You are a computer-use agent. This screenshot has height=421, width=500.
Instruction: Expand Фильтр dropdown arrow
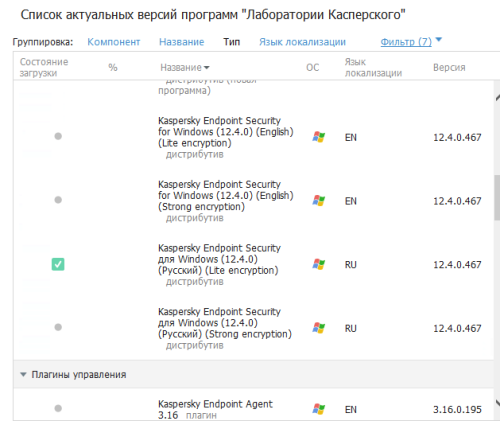(x=439, y=40)
